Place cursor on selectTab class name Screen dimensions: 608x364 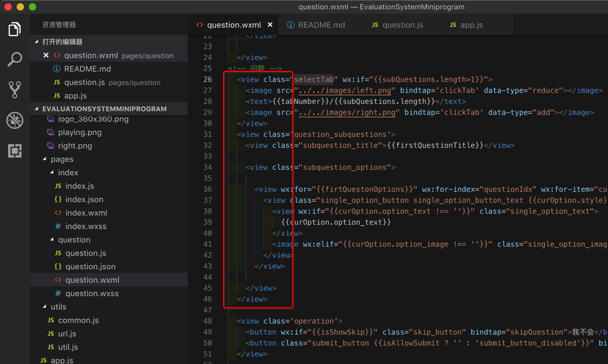(313, 79)
